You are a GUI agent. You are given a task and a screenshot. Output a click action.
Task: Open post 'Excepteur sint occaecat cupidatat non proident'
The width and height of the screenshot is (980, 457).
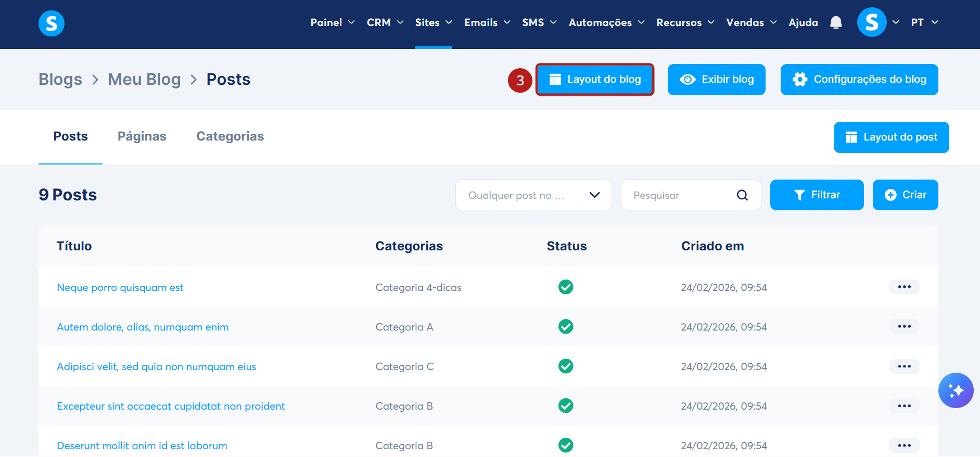pos(171,406)
